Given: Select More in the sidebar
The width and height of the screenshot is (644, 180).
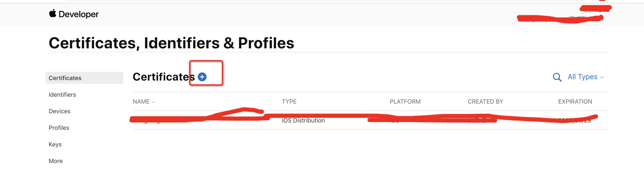Looking at the screenshot, I should pyautogui.click(x=56, y=161).
